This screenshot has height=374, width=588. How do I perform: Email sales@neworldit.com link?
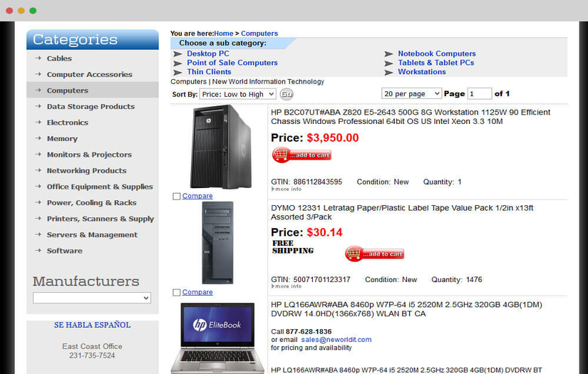tap(336, 340)
